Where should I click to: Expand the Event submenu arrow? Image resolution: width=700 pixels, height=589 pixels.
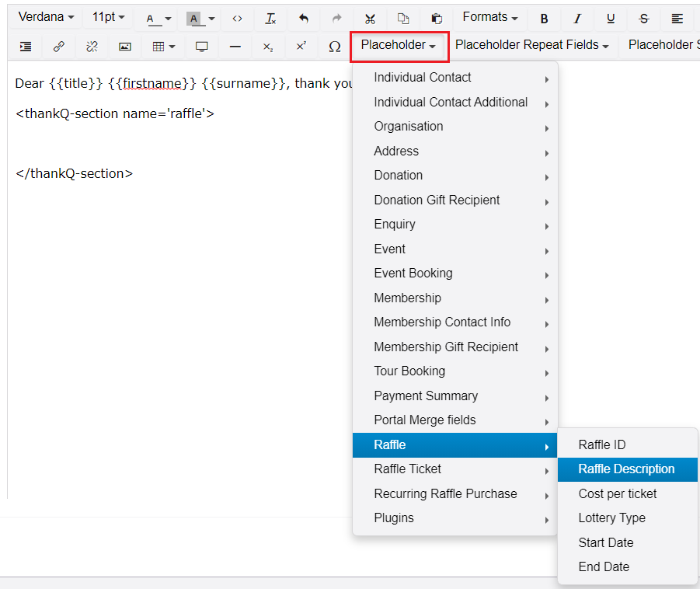[546, 252]
